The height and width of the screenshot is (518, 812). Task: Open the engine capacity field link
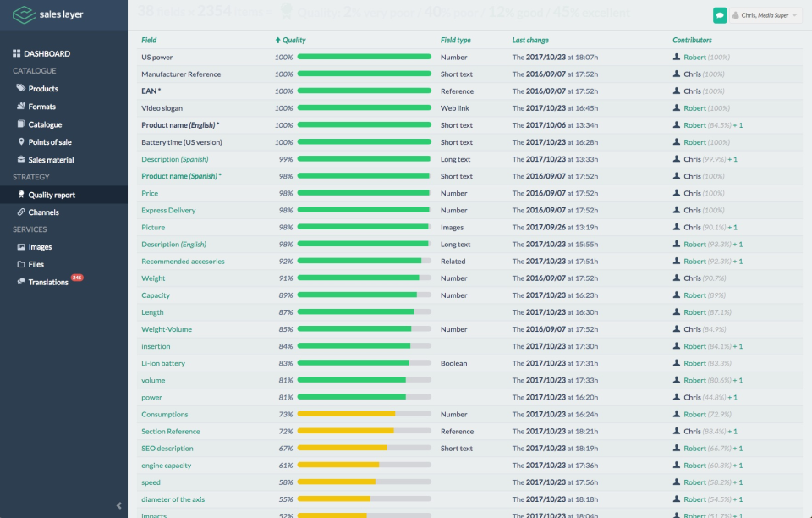tap(167, 466)
